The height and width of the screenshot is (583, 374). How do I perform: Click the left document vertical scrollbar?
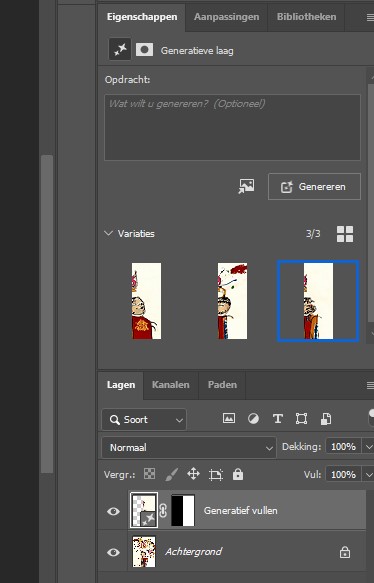[47, 314]
